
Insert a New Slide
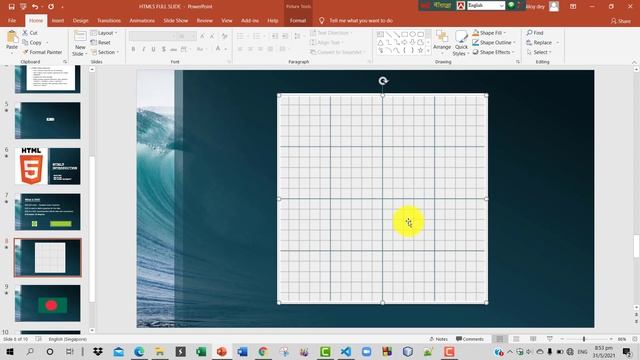tap(80, 43)
